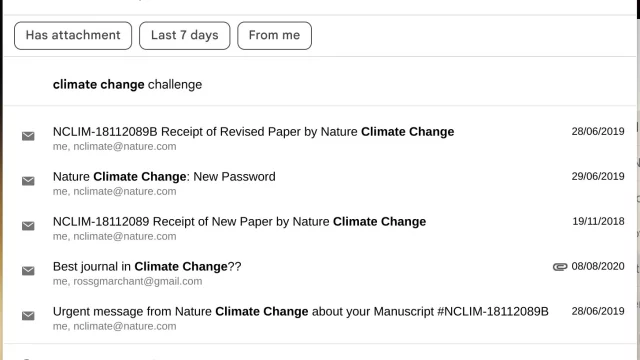Click envelope icon beside Receipt of New Paper
640x360 pixels.
28,226
